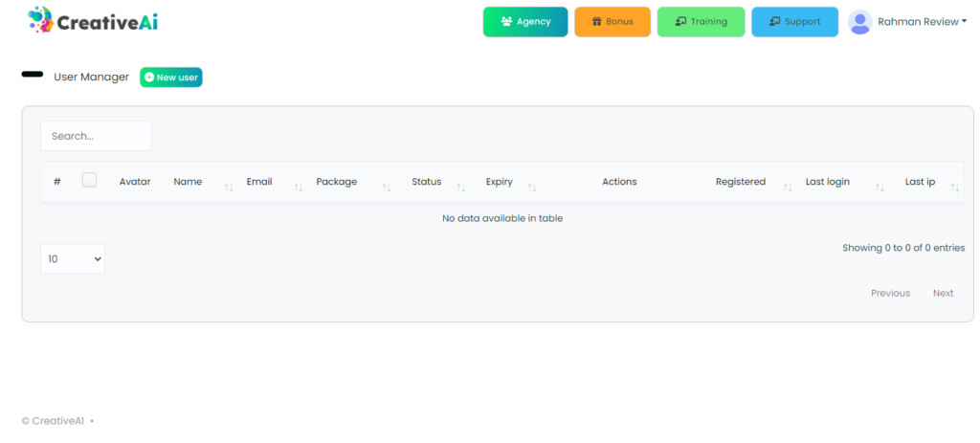Click the Next pagination button

point(943,293)
